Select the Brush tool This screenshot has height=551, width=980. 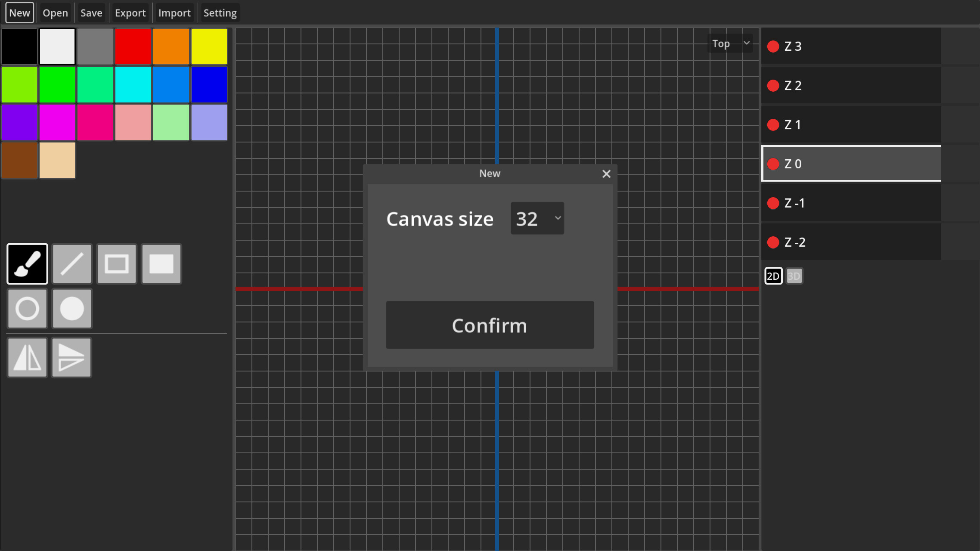27,263
